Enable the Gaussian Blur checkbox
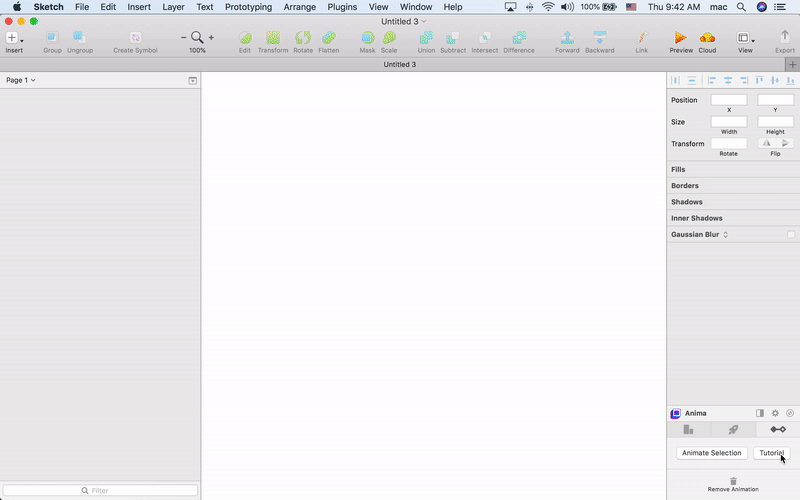 pyautogui.click(x=790, y=235)
